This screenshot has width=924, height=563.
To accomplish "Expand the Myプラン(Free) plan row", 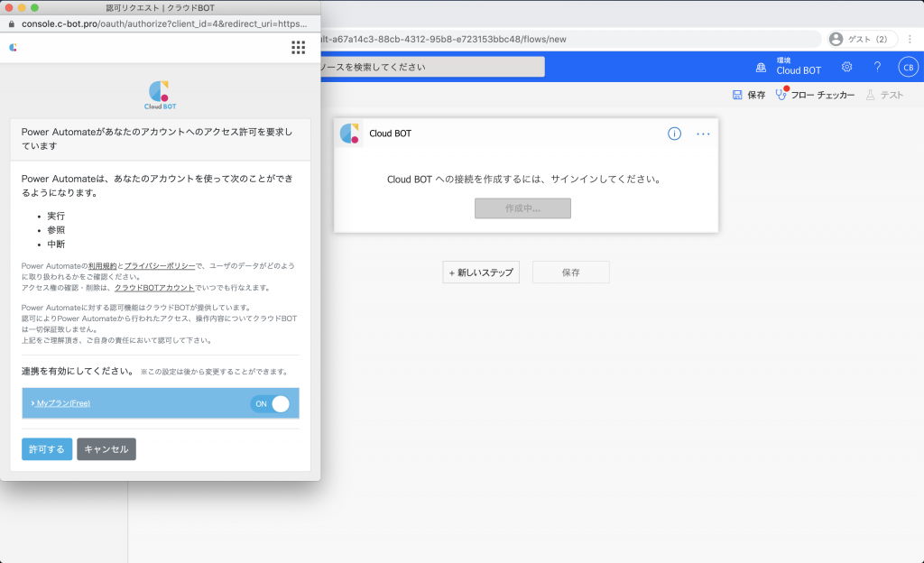I will tap(60, 403).
